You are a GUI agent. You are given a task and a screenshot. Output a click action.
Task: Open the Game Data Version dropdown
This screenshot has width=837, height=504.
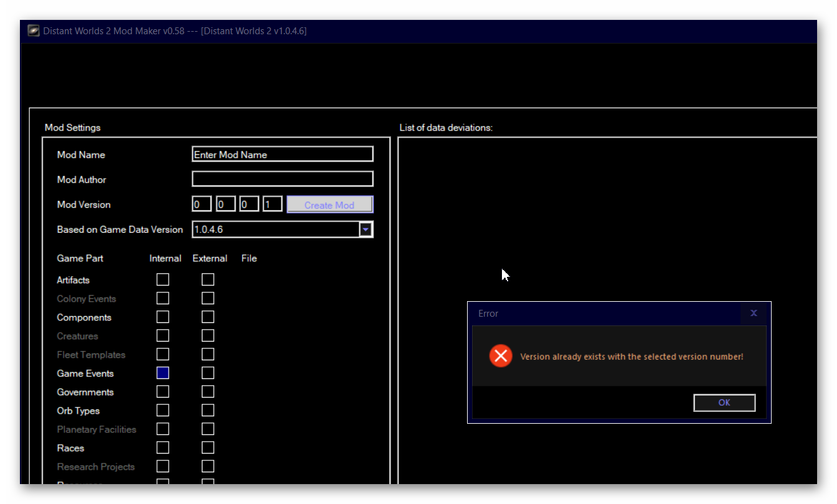(x=366, y=230)
